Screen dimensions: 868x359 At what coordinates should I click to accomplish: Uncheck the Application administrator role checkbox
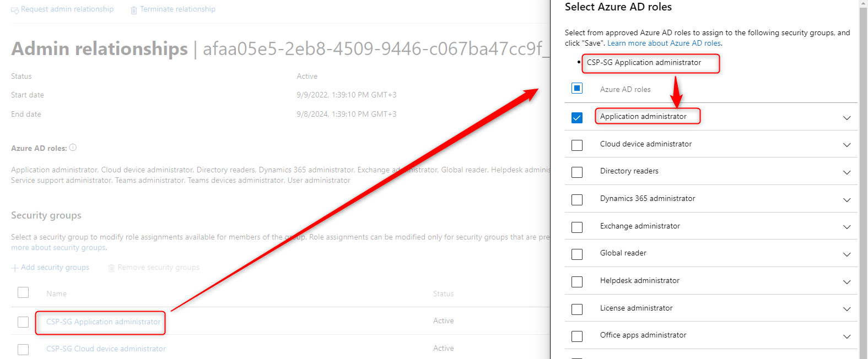pyautogui.click(x=577, y=118)
